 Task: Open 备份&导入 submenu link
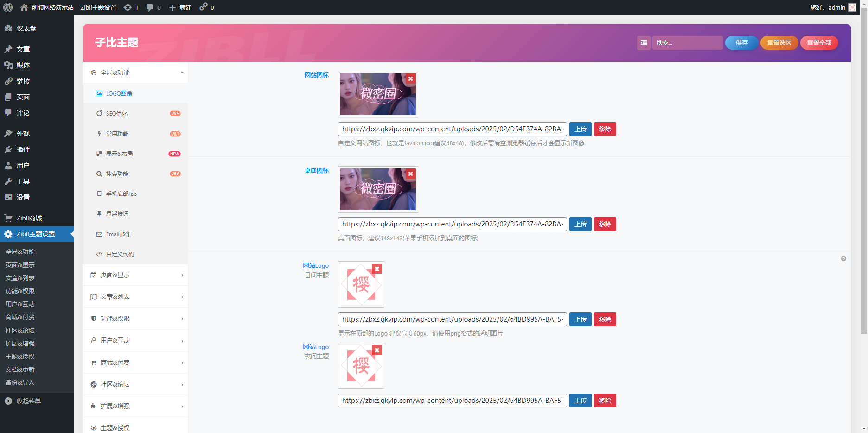click(20, 382)
